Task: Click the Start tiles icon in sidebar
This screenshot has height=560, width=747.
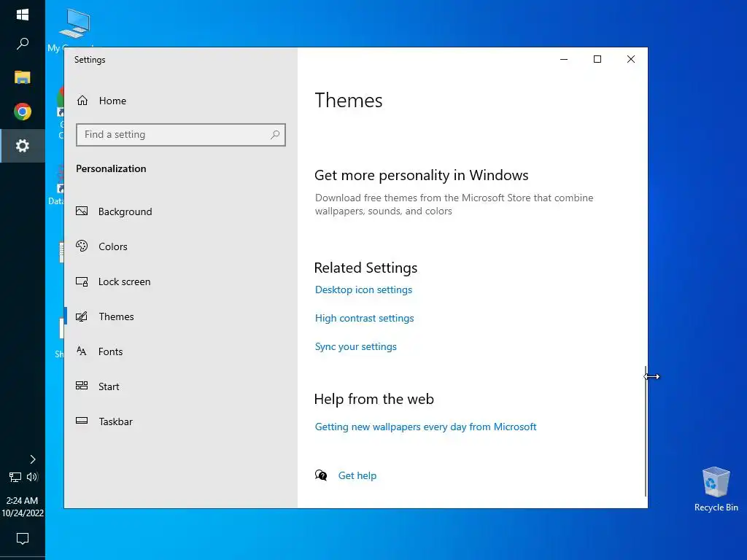Action: 82,386
